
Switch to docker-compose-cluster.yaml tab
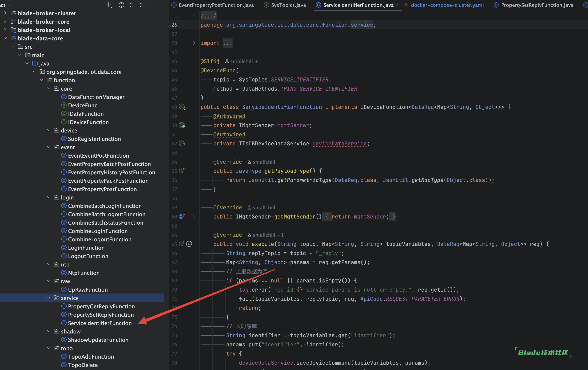coord(444,5)
